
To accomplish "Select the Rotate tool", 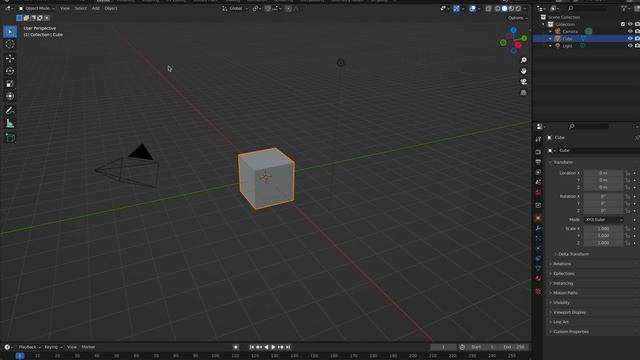I will tap(10, 71).
